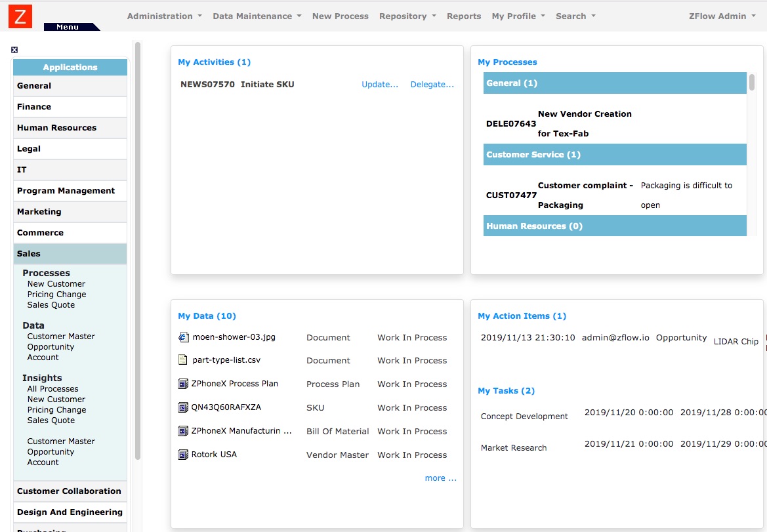Open Rotork USA via its Vendor Master icon
Screen dimensions: 767x532
point(182,454)
